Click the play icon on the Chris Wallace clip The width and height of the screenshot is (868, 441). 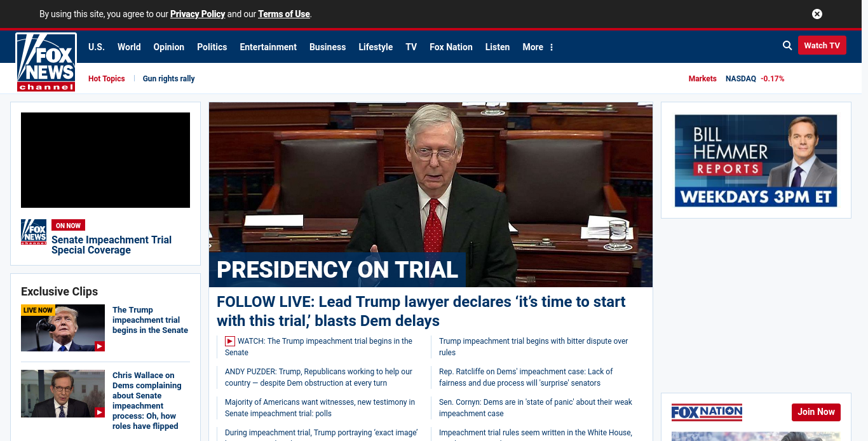click(x=99, y=412)
